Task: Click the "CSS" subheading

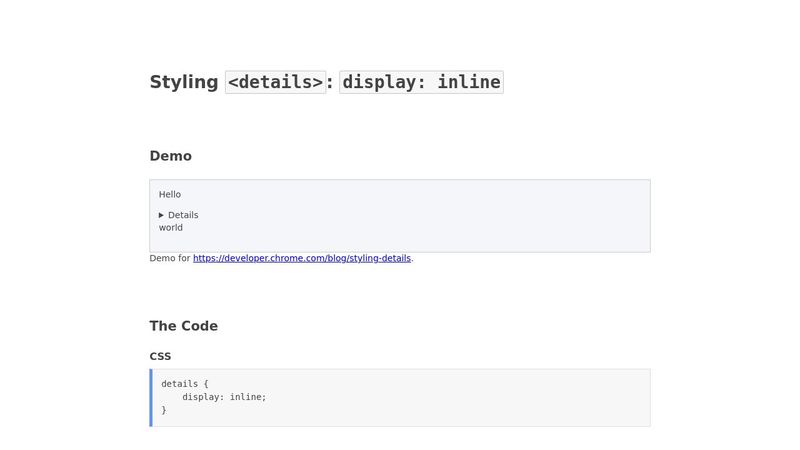Action: [160, 356]
